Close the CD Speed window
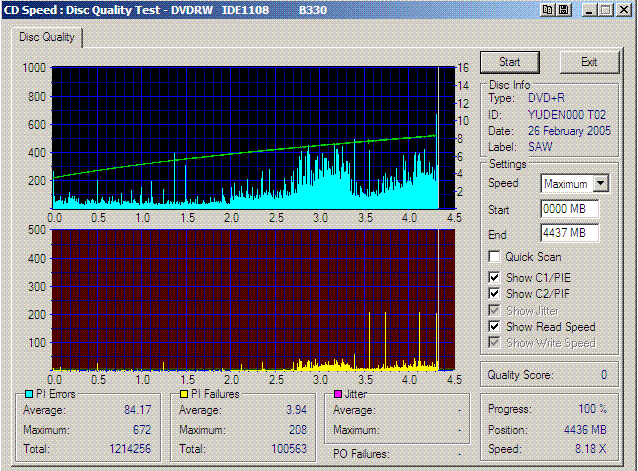638x471 pixels. pyautogui.click(x=624, y=10)
